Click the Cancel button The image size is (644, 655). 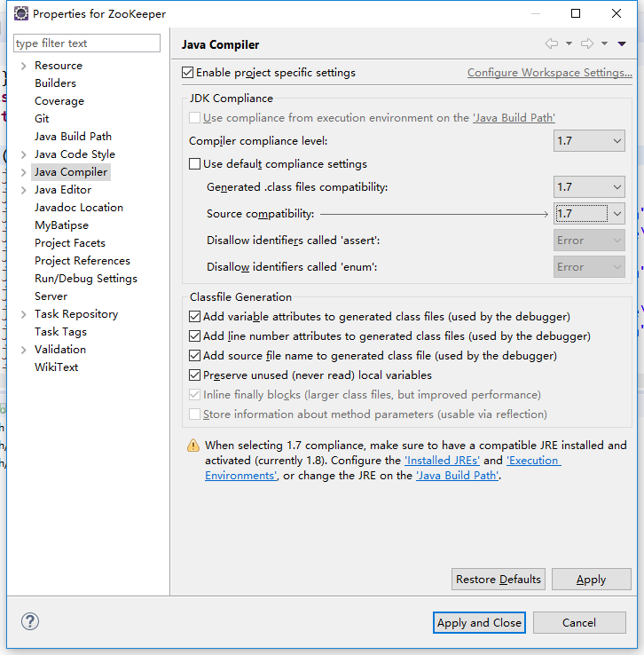click(579, 623)
